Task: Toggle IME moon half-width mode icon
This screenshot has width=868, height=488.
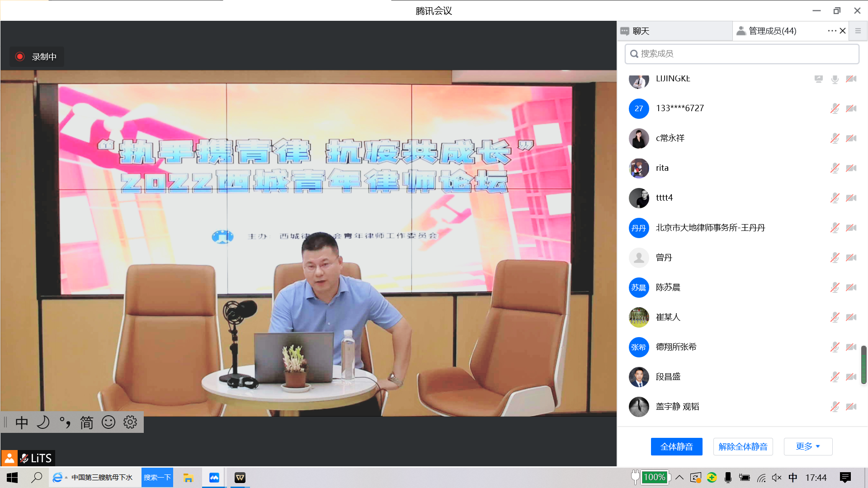Action: (x=43, y=422)
